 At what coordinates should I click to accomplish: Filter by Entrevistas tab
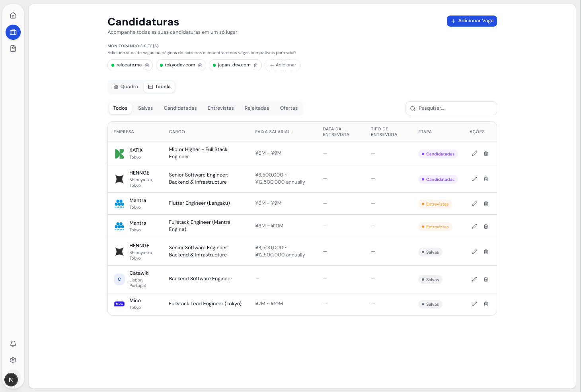point(220,108)
